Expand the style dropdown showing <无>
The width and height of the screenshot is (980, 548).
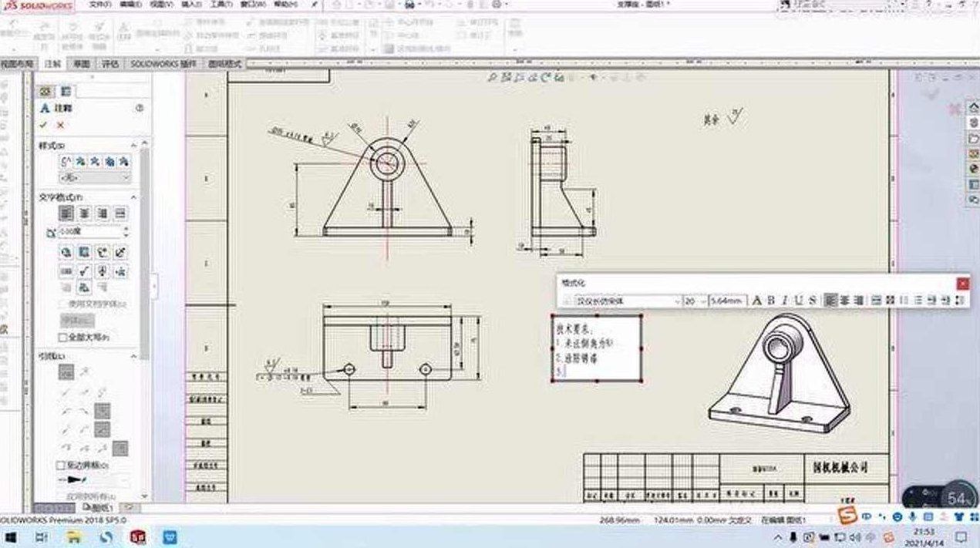tap(93, 177)
